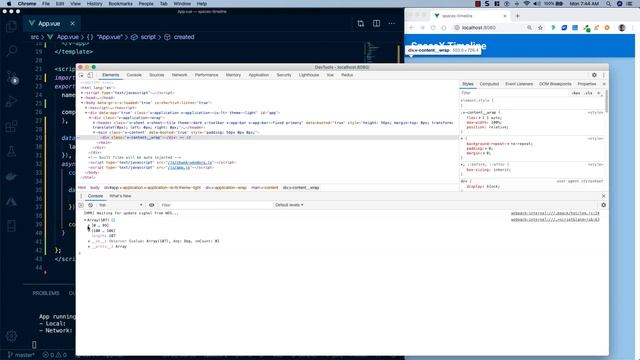Open VS Code Extensions view
The height and width of the screenshot is (360, 640).
11,126
